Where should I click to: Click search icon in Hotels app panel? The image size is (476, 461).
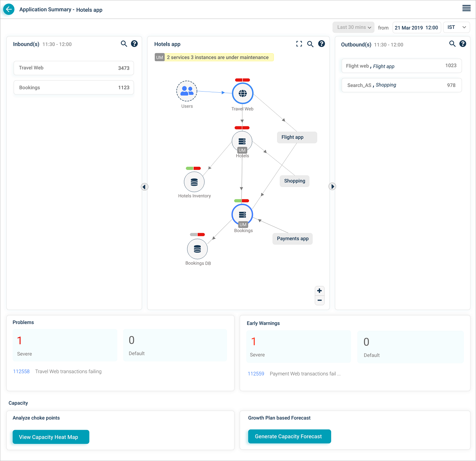310,44
